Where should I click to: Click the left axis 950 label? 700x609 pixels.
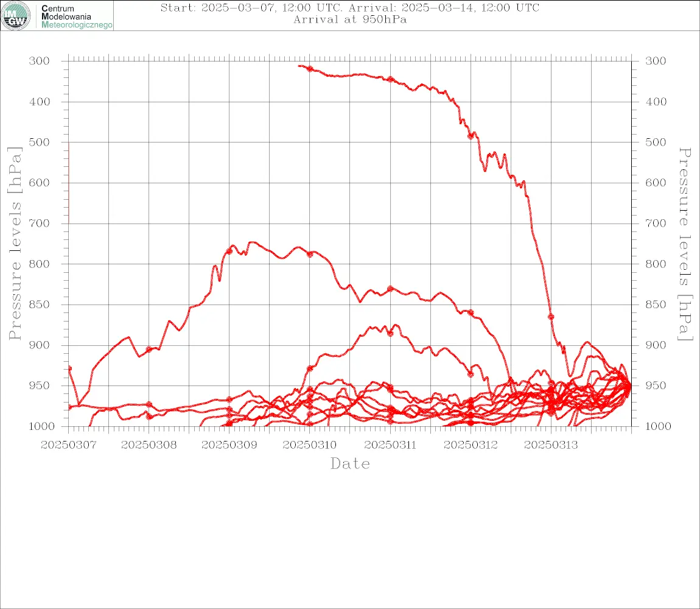click(40, 385)
